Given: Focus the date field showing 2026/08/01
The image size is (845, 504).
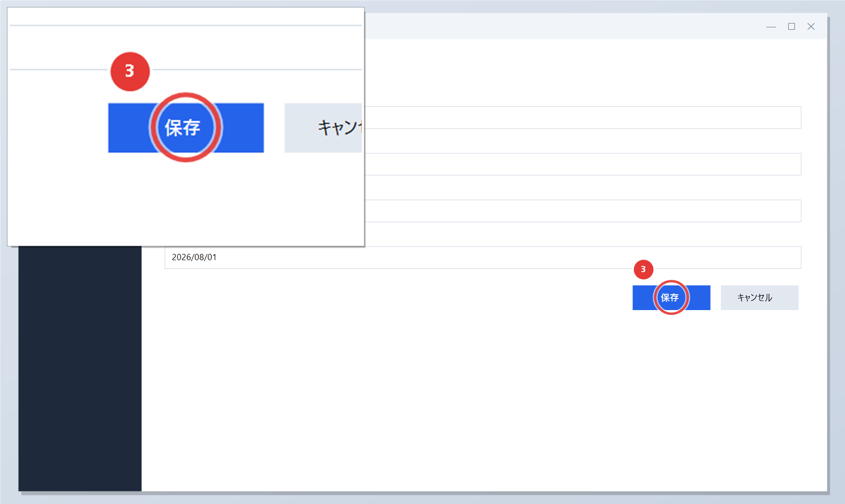Looking at the screenshot, I should pos(483,257).
